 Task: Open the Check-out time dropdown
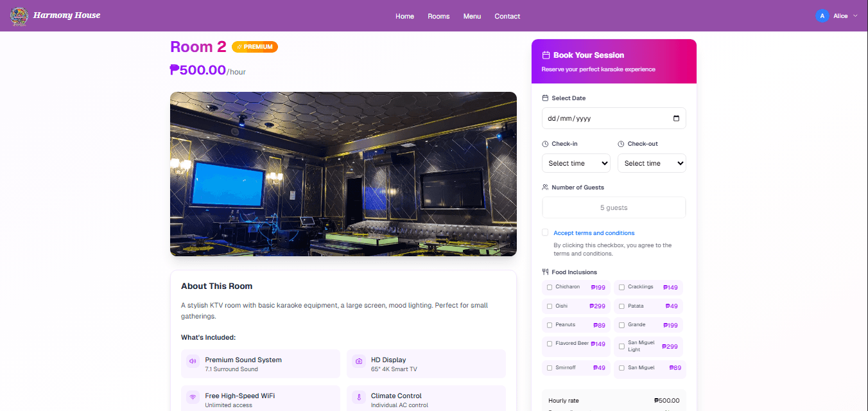click(652, 163)
